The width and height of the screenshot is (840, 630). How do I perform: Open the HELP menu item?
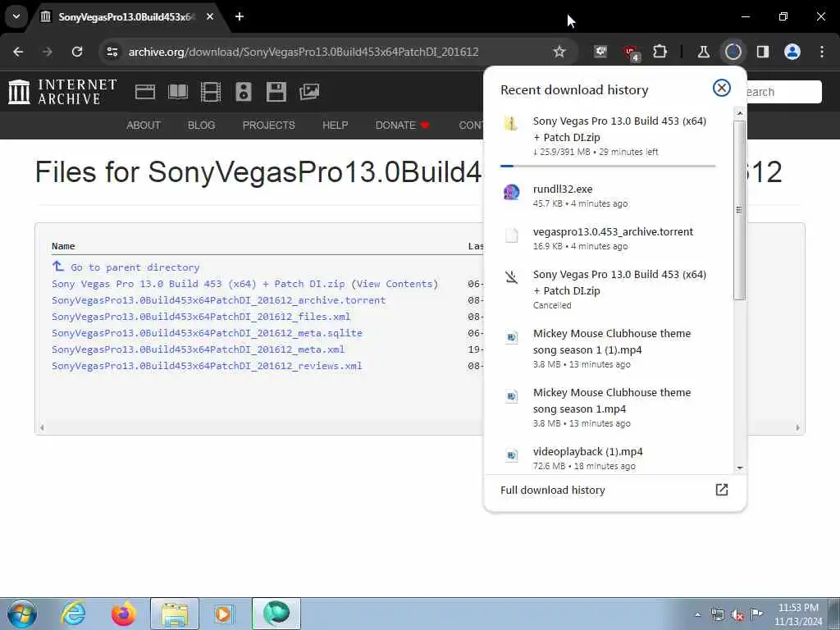tap(335, 126)
